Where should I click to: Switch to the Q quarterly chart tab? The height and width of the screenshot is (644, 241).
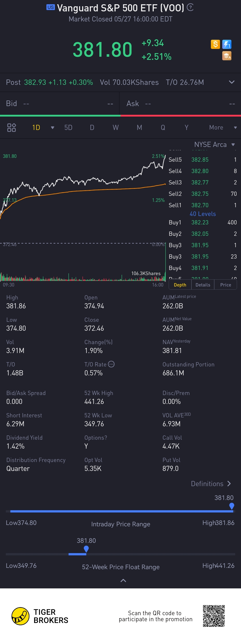tap(163, 128)
